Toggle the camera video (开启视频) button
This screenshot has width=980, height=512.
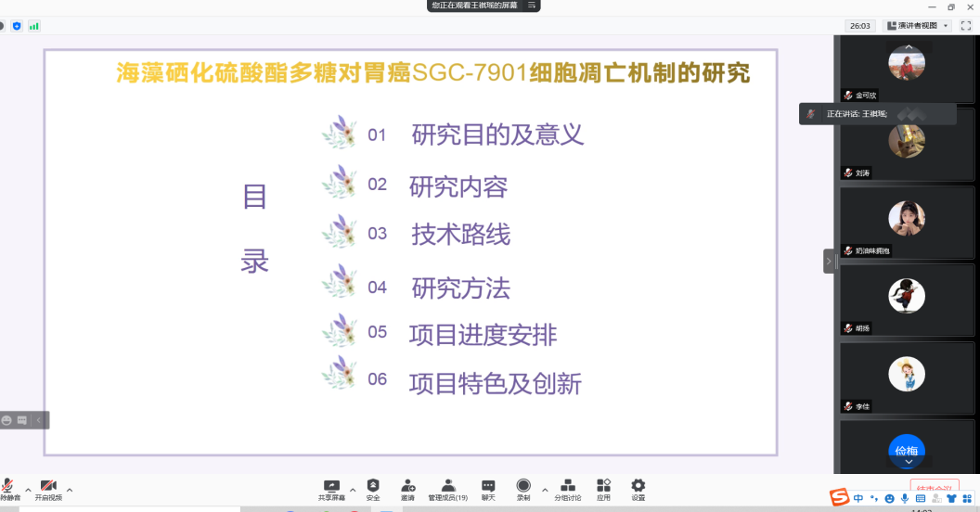[x=48, y=487]
